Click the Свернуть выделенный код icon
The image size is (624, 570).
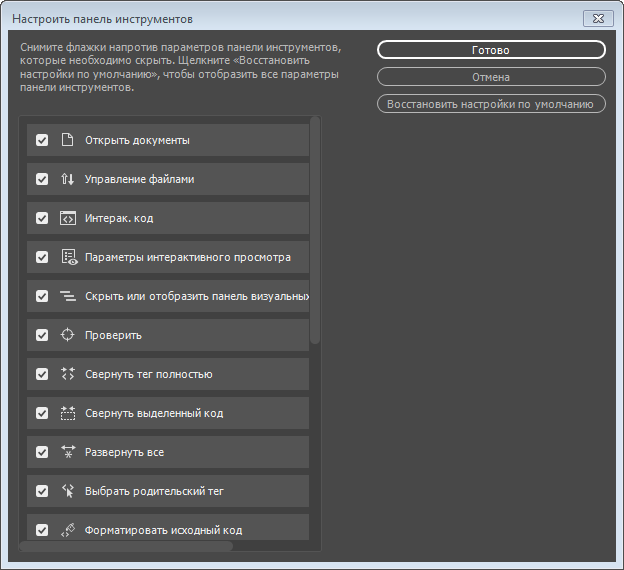pyautogui.click(x=68, y=413)
